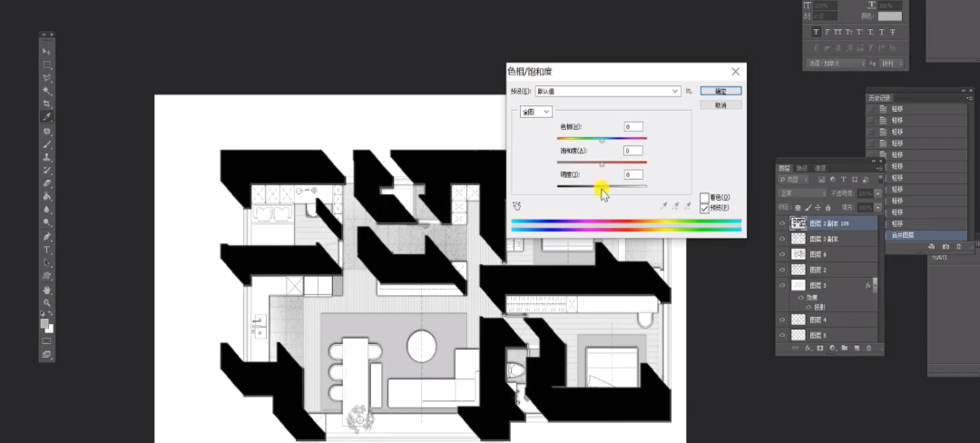Select the Pen tool
The height and width of the screenshot is (443, 980).
coord(47,237)
